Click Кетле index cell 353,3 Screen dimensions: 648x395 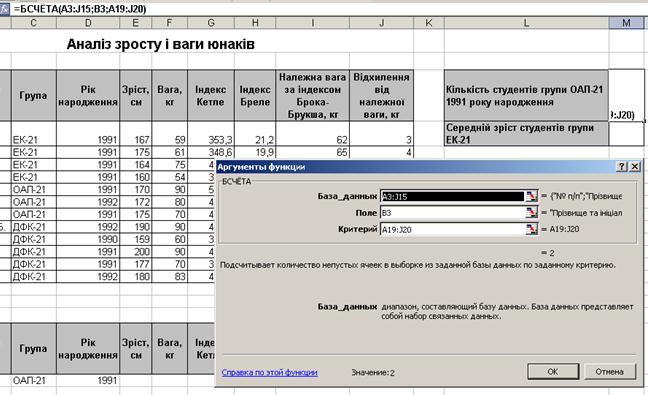pyautogui.click(x=211, y=133)
